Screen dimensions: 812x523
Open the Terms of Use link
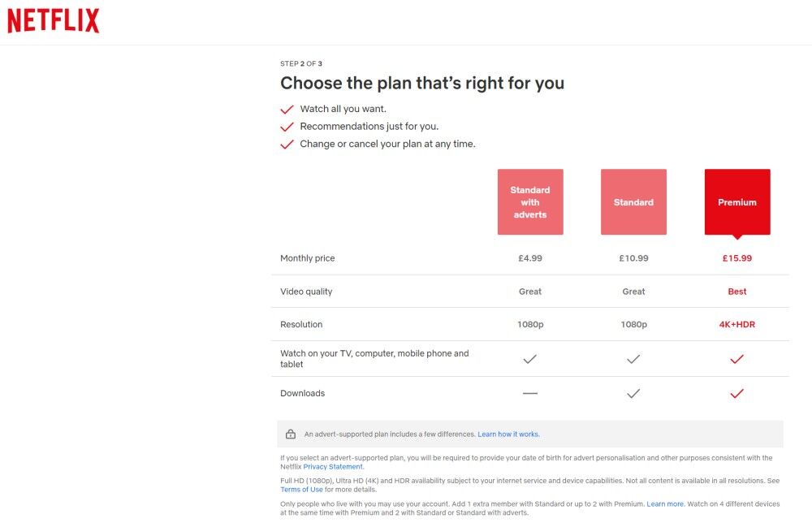[x=301, y=490]
